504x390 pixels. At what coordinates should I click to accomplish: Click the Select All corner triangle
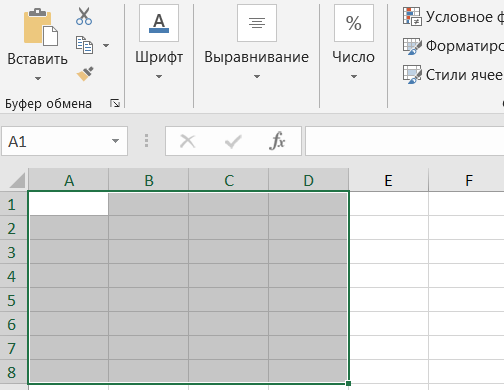coord(17,180)
